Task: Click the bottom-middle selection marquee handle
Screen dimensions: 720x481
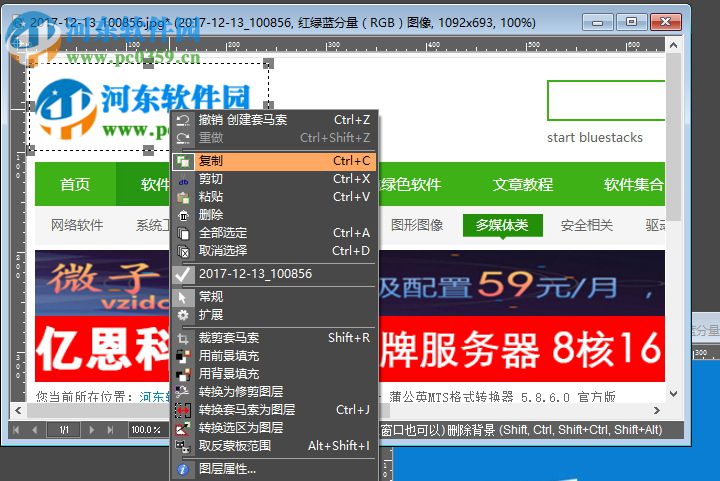Action: click(148, 150)
